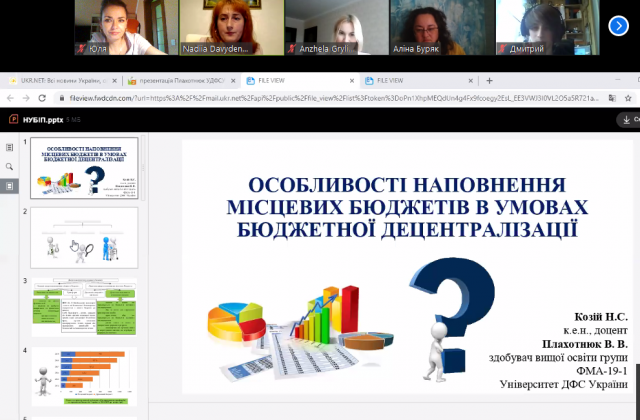The width and height of the screenshot is (640, 420).
Task: Switch to the second FILE VIEW tab
Action: coord(418,81)
